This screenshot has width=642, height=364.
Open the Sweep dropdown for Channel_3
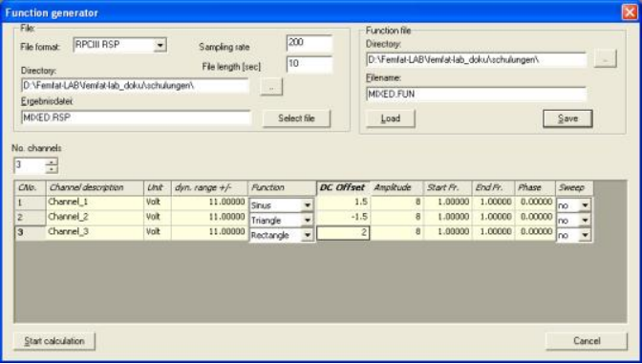(585, 235)
